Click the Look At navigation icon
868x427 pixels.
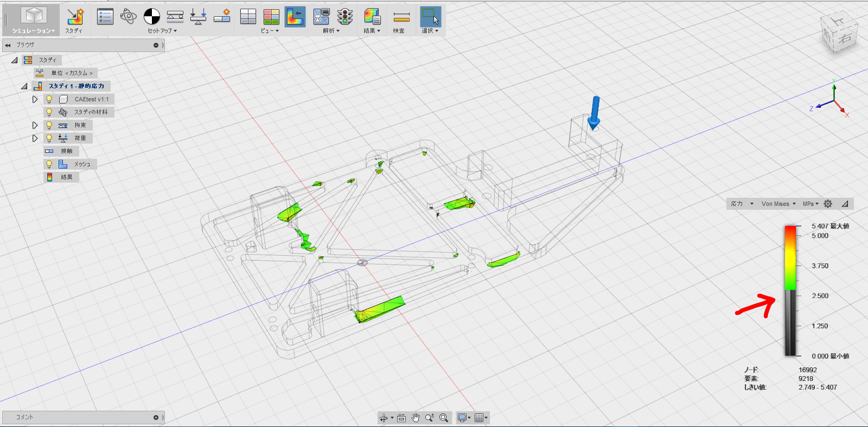401,418
